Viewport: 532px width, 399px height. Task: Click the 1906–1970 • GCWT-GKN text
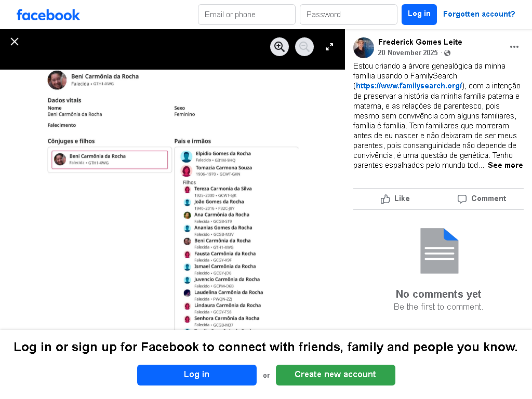pyautogui.click(x=218, y=174)
